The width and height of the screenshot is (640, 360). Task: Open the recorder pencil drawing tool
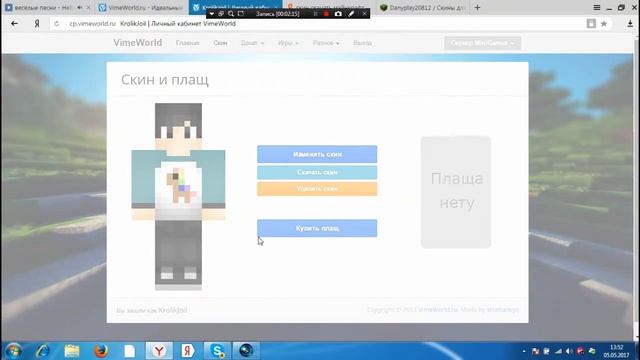click(x=351, y=14)
